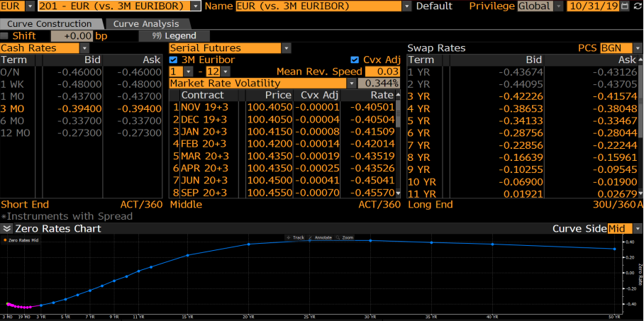Uncheck the 3M Euribor checkbox

[174, 60]
